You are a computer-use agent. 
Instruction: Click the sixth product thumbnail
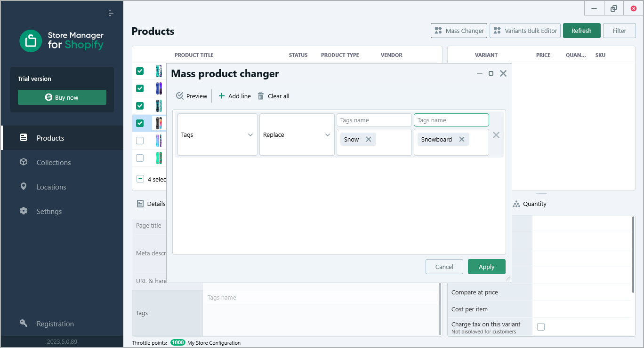(x=159, y=158)
